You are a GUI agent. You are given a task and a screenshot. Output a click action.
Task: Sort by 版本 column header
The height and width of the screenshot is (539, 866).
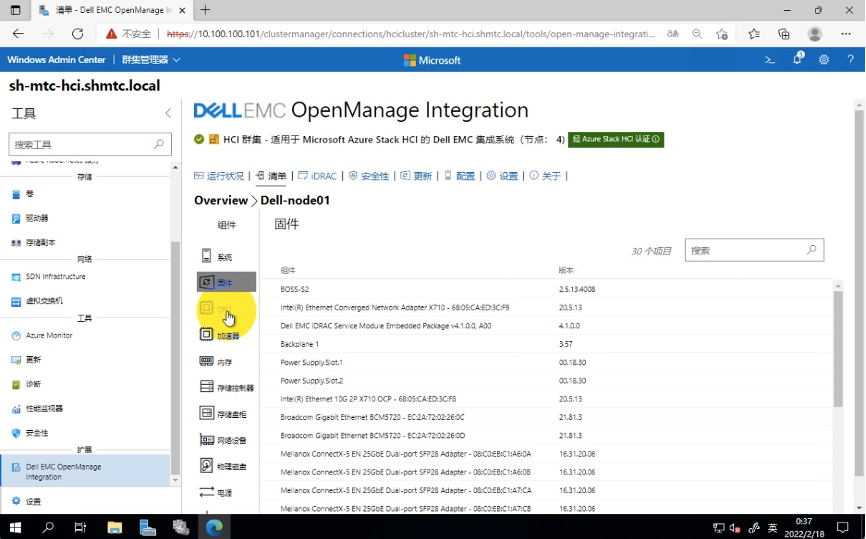566,270
